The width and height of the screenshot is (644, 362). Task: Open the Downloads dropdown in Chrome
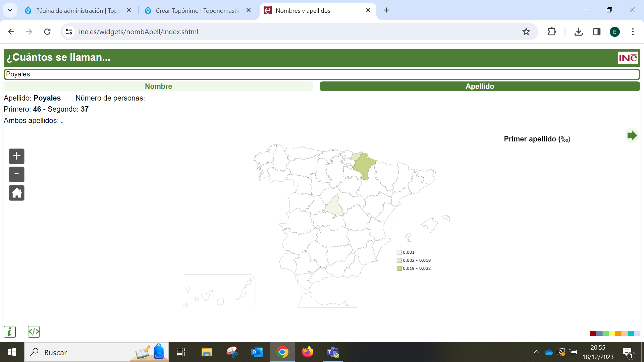(x=578, y=32)
